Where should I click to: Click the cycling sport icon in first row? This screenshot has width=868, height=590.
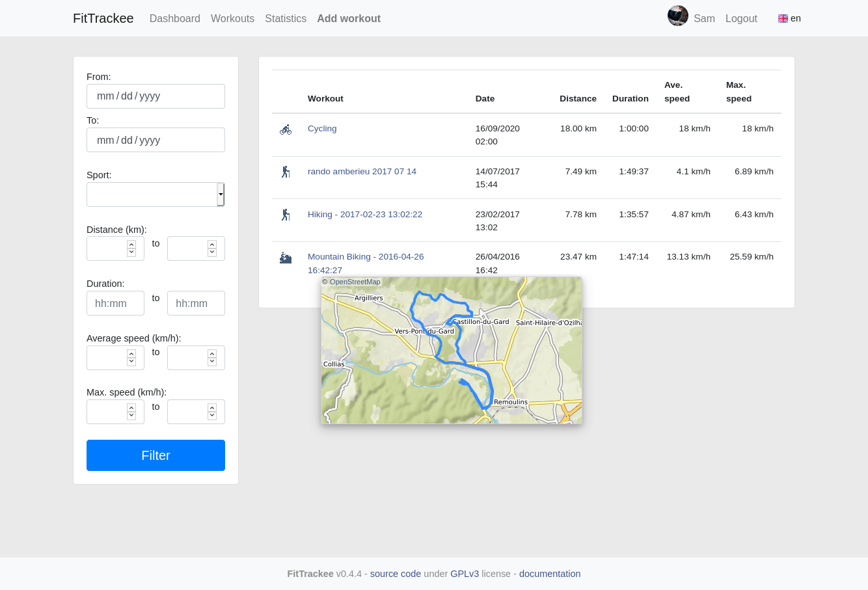coord(286,129)
